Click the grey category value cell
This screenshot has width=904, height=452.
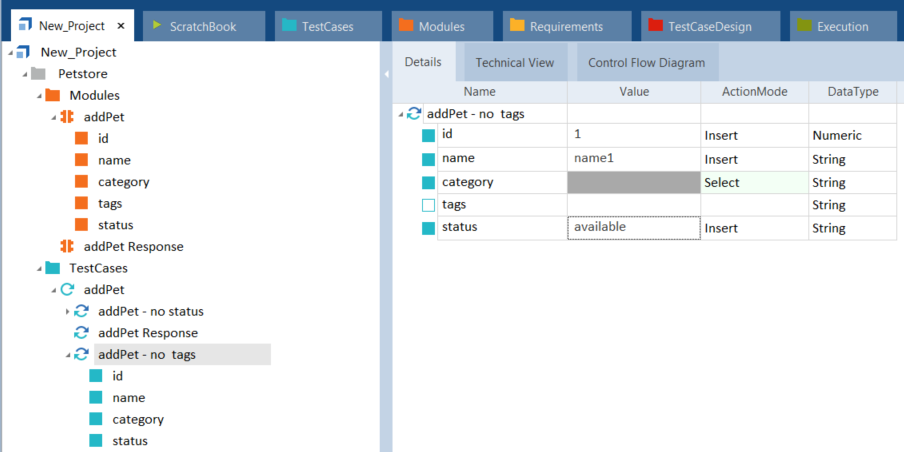(x=633, y=182)
